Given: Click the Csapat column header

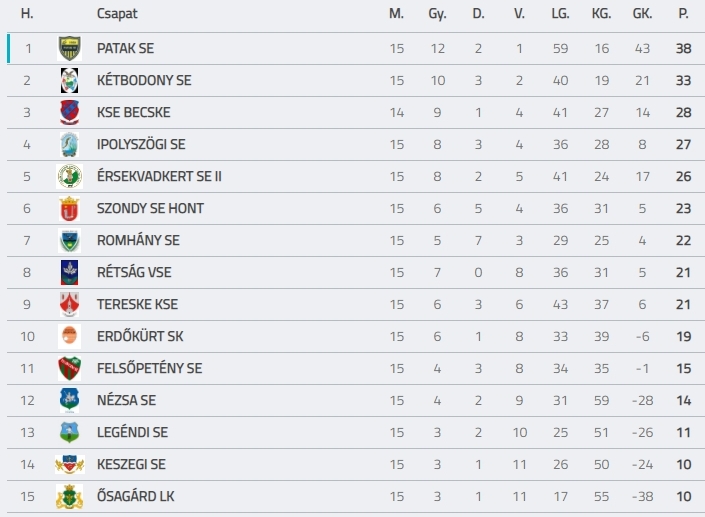Looking at the screenshot, I should (x=117, y=13).
